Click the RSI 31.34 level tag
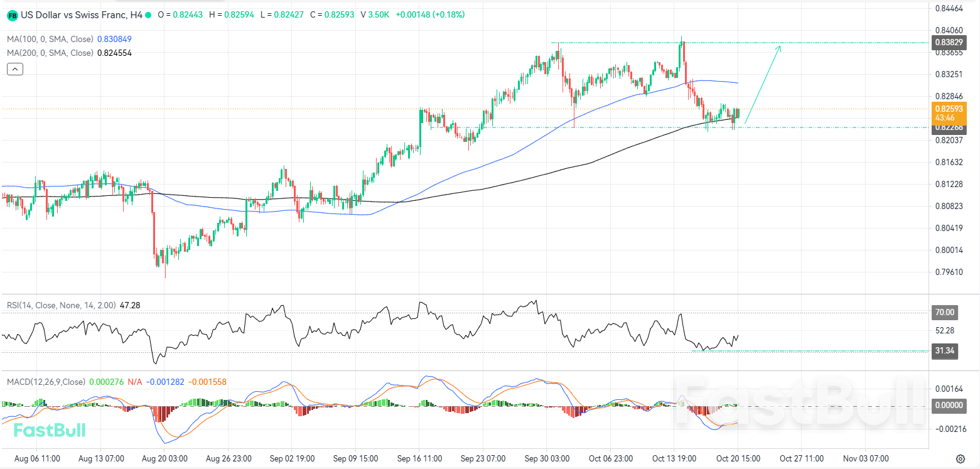 945,351
